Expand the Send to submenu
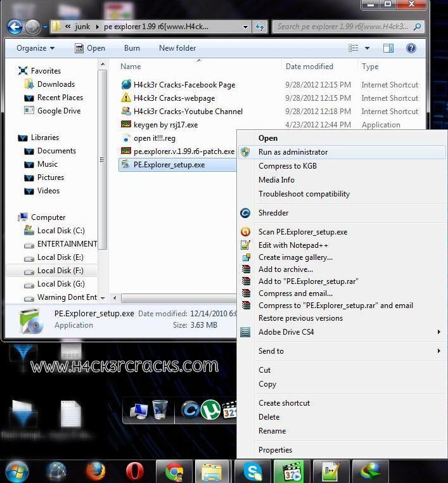The width and height of the screenshot is (448, 483). pos(438,351)
